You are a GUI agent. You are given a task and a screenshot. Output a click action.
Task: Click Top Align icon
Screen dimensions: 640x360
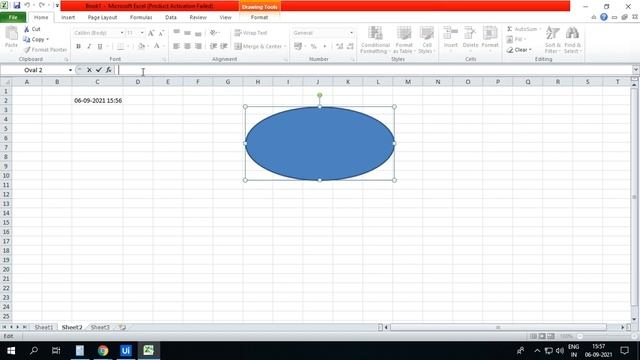point(176,33)
